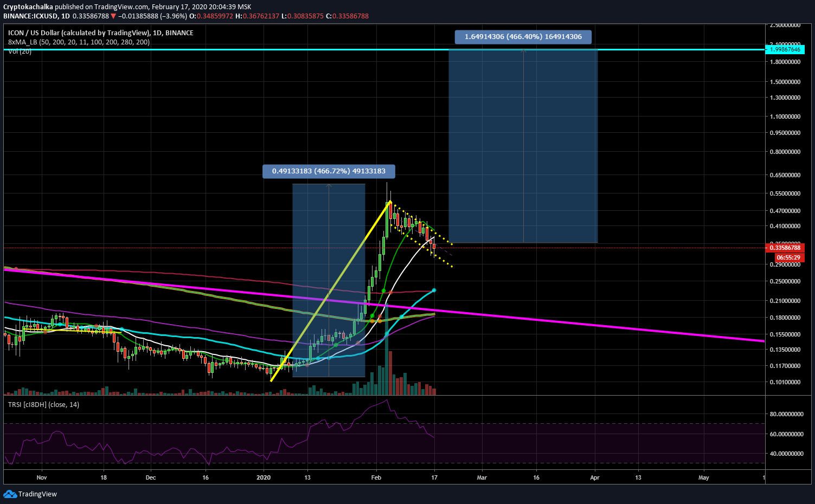Click the 0.11700000 price axis label
Image resolution: width=815 pixels, height=504 pixels.
(x=785, y=366)
